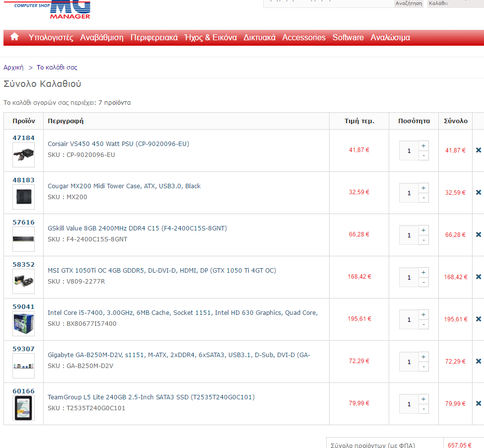The height and width of the screenshot is (448, 484).
Task: Click the Gigabyte motherboard thumbnail
Action: (x=23, y=366)
